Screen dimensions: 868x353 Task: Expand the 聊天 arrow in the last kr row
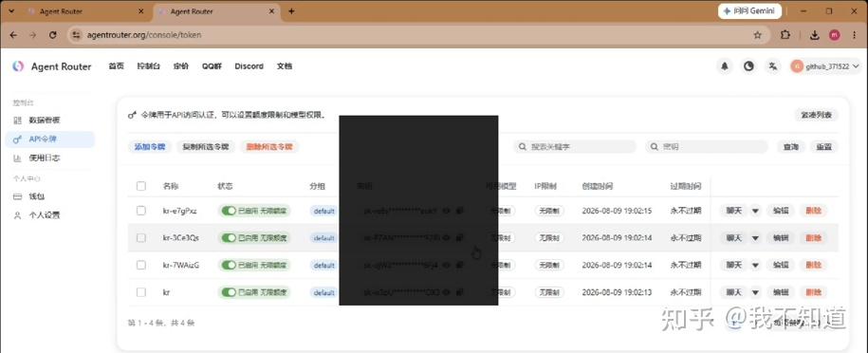pos(755,292)
